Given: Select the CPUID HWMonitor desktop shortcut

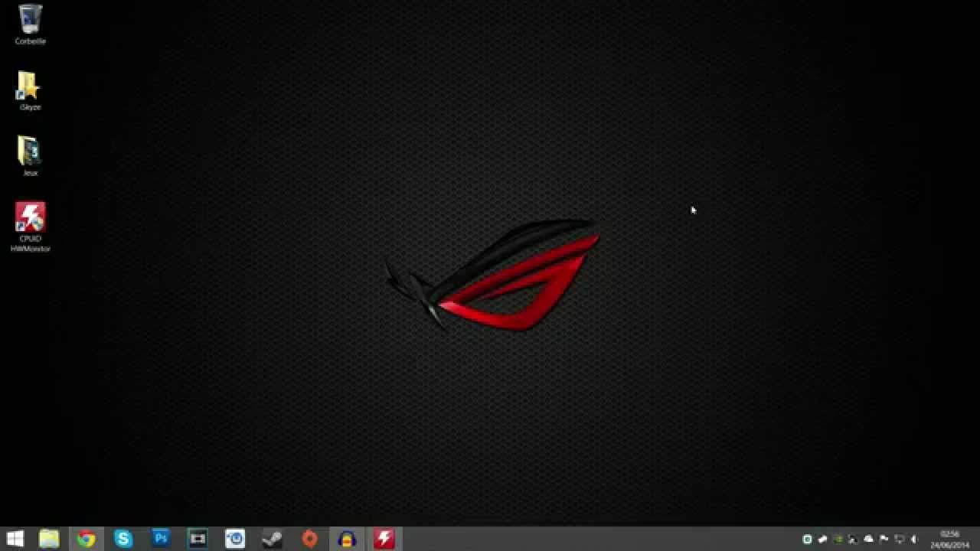Looking at the screenshot, I should point(31,217).
